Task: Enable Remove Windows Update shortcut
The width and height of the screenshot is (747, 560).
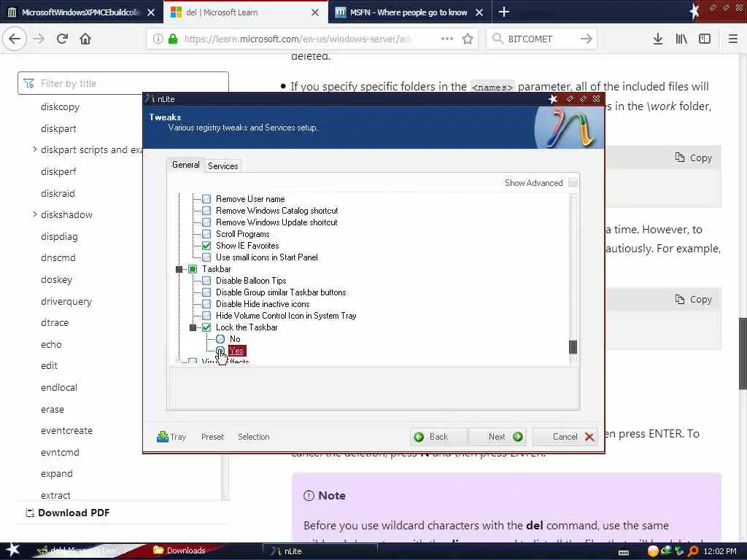Action: click(x=206, y=222)
